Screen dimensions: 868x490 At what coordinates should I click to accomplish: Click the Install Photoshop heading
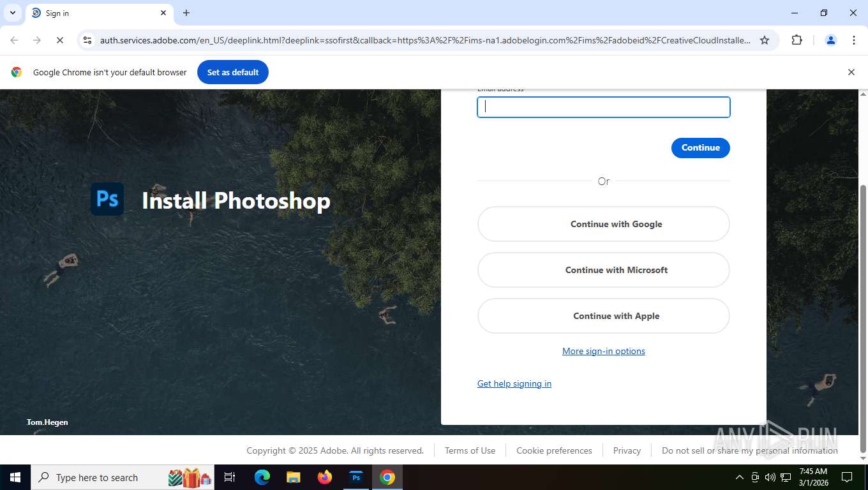236,200
